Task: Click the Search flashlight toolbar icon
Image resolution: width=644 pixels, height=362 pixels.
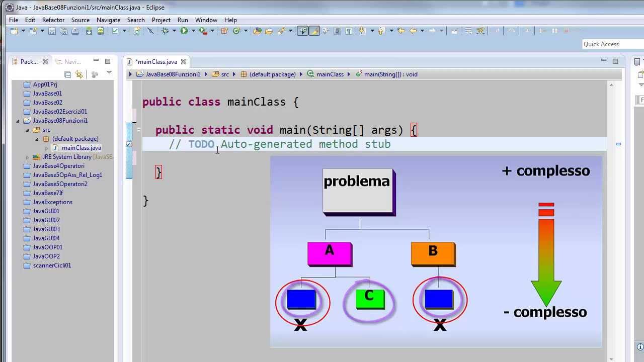Action: 281,31
